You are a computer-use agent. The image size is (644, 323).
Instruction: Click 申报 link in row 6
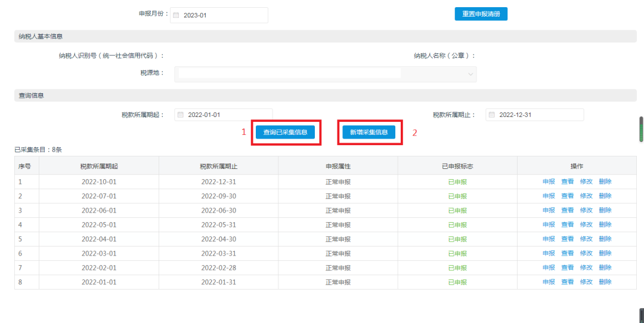click(x=549, y=254)
